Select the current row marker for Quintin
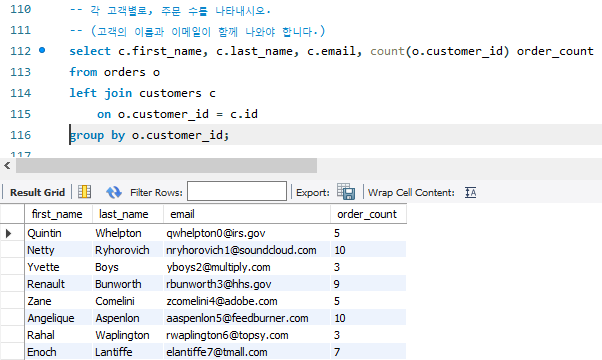Viewport: 602px width, 360px height. click(x=8, y=233)
